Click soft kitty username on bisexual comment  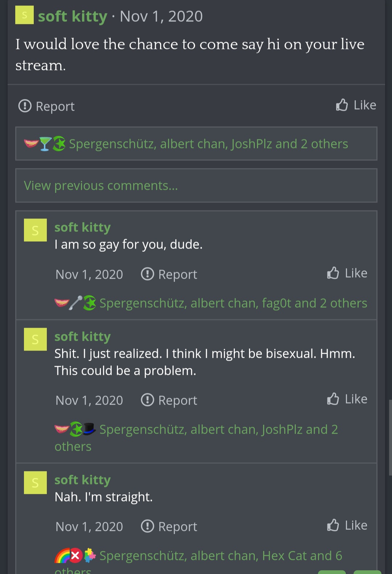[82, 337]
